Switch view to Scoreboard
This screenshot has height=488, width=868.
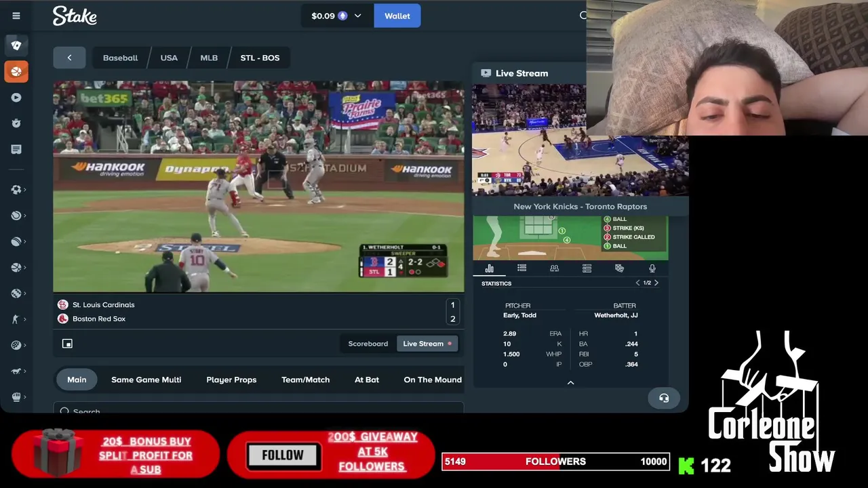click(368, 344)
